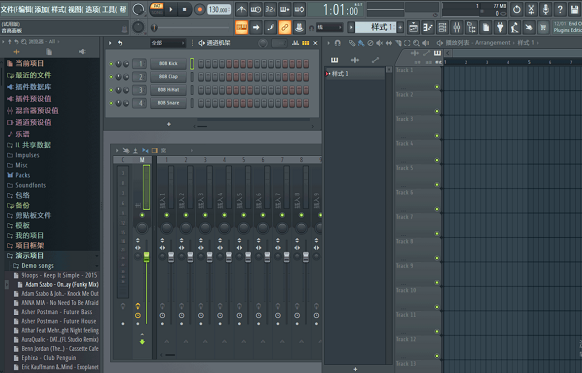Screen dimensions: 582x373
Task: Start playback with the play button
Action: pos(171,10)
